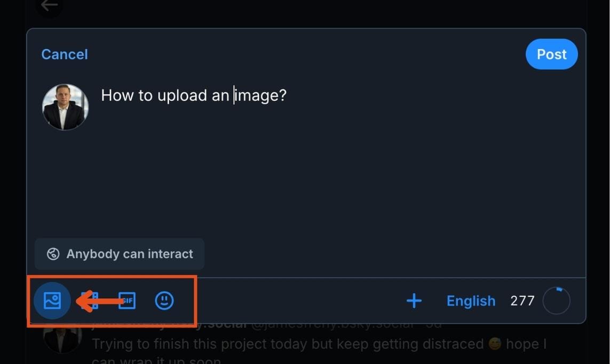Open the dimmed post 'Trying to finish this project'

[319, 344]
